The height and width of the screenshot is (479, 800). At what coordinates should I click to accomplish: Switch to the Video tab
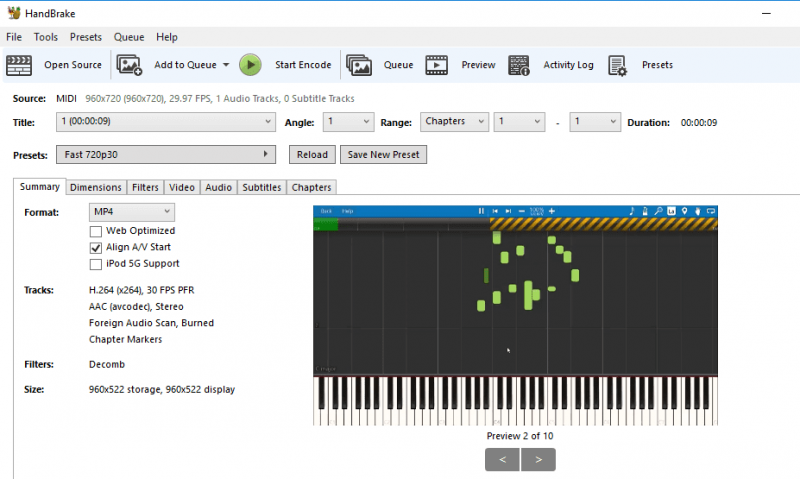182,187
